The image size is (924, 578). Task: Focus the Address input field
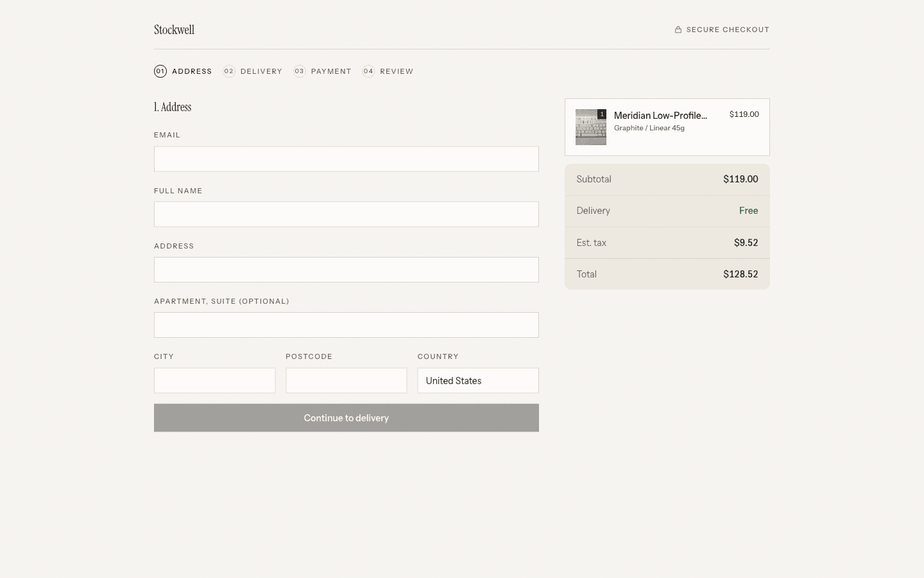coord(346,270)
